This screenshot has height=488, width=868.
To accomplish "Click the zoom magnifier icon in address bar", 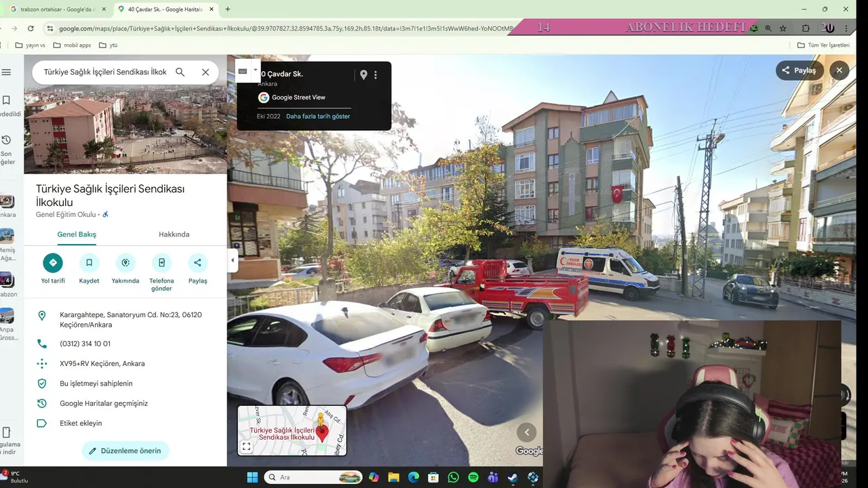I will 768,28.
